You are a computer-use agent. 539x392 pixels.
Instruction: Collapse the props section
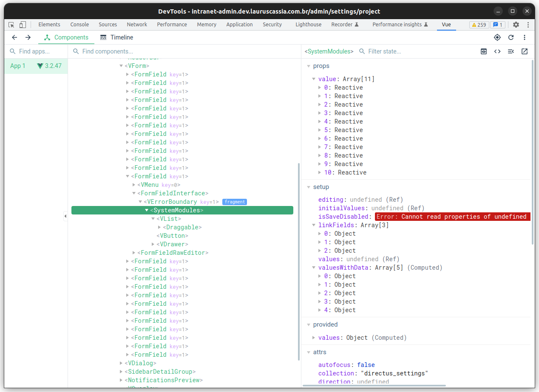point(308,66)
